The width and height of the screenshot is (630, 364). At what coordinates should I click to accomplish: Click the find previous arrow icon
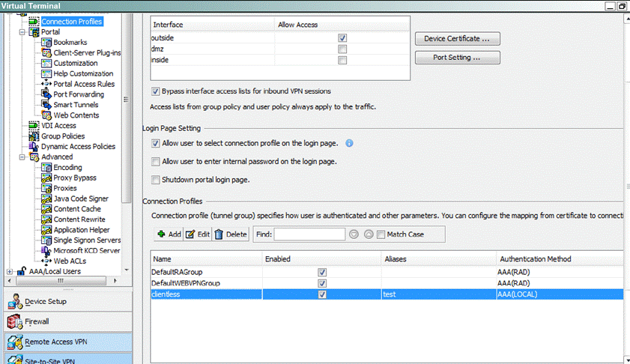click(354, 234)
